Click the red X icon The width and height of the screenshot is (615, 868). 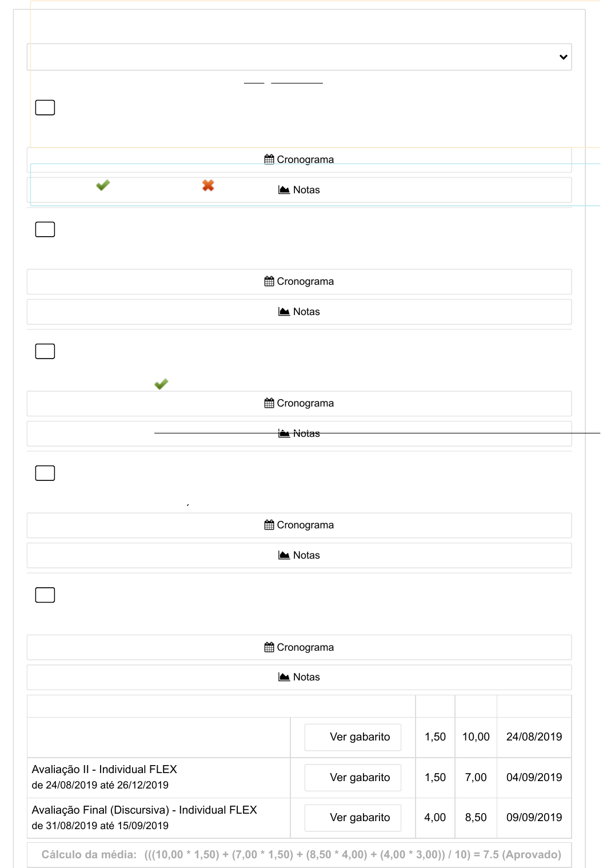pos(208,185)
